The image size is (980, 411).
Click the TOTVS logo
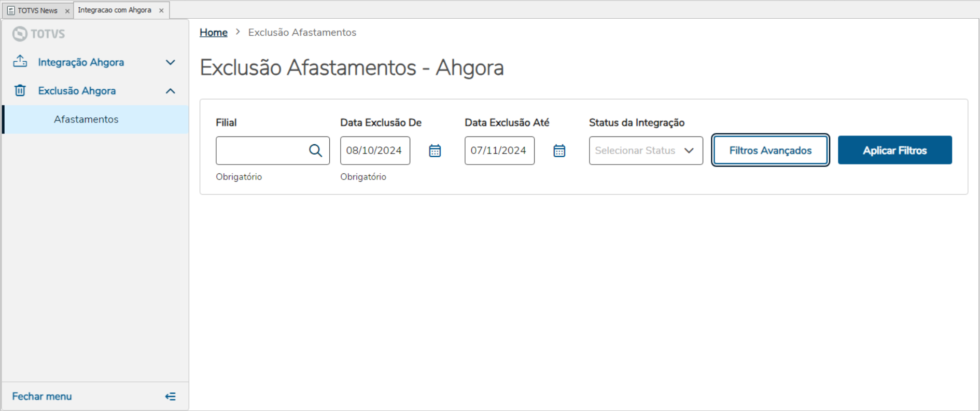tap(39, 34)
